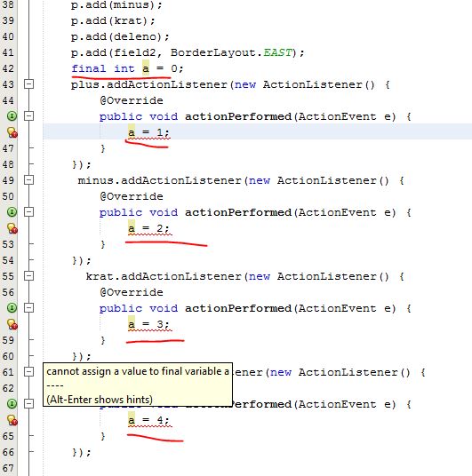Image resolution: width=472 pixels, height=476 pixels.
Task: Click 'a = 1;' assignment statement
Action: click(x=148, y=132)
